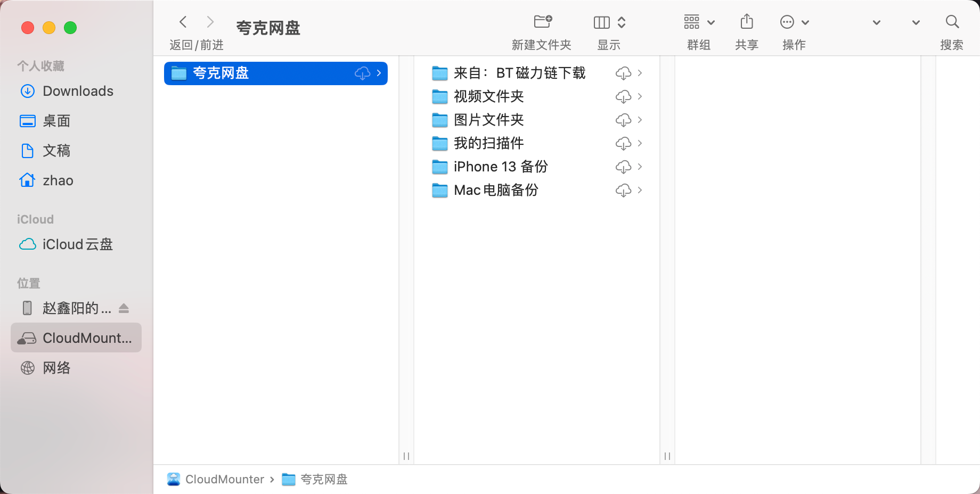Viewport: 980px width, 494px height.
Task: Click the Back navigation arrow
Action: click(183, 22)
